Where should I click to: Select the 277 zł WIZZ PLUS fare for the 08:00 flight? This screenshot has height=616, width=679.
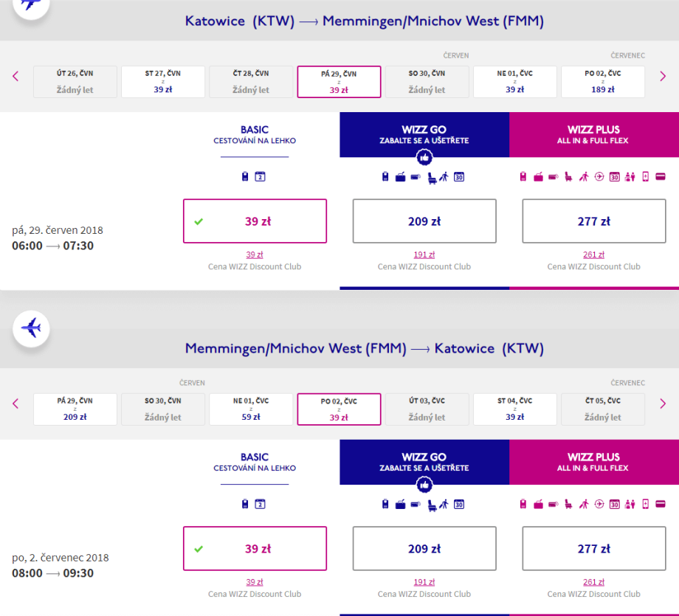(x=594, y=549)
